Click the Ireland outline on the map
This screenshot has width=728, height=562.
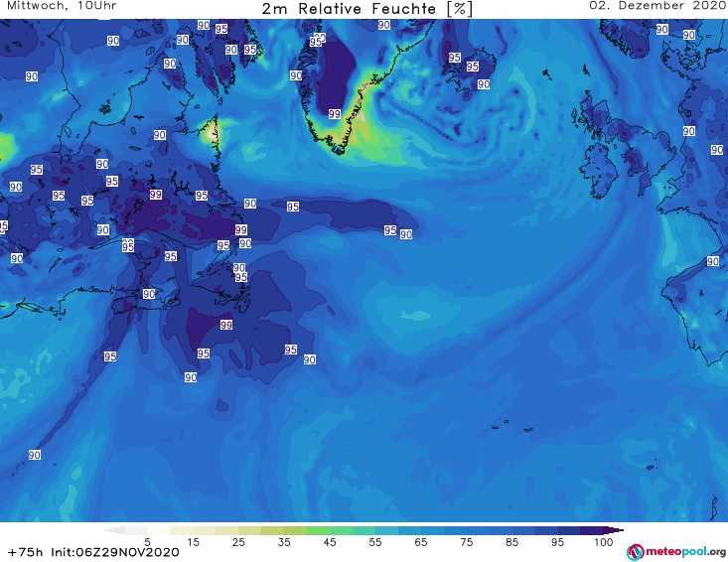600,171
